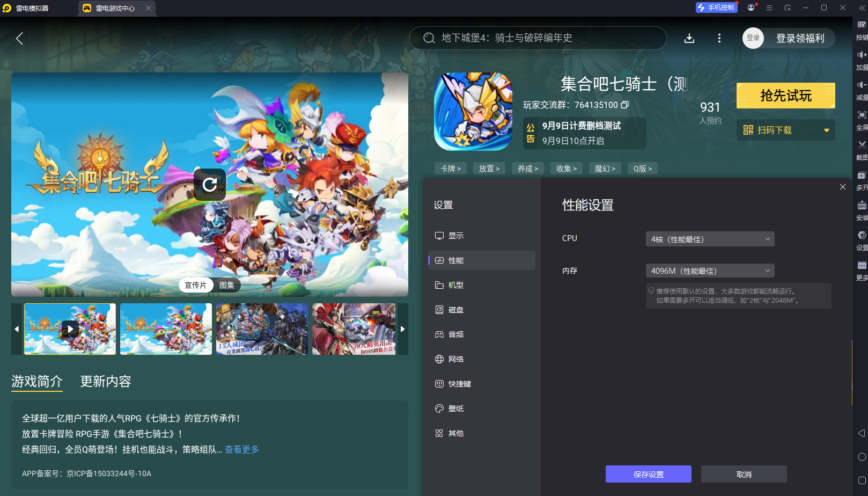868x496 pixels.
Task: Open the 魔幻 tag
Action: click(x=605, y=169)
